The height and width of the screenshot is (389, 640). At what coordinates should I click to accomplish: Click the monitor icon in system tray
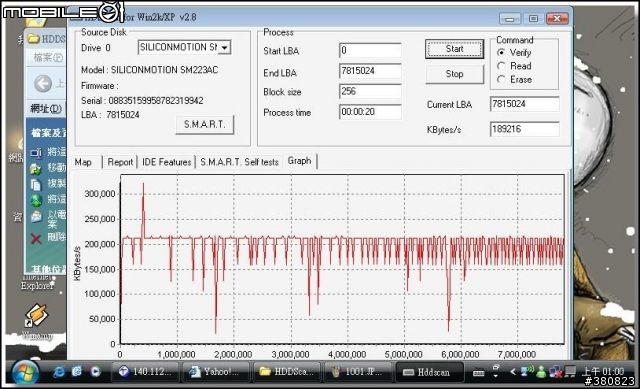click(x=570, y=371)
